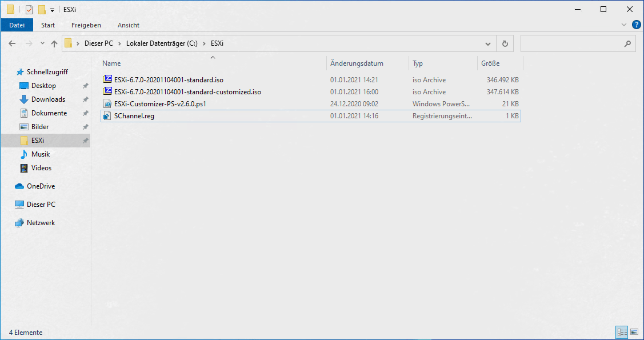Click the Properties icon in quick access toolbar

pos(29,10)
